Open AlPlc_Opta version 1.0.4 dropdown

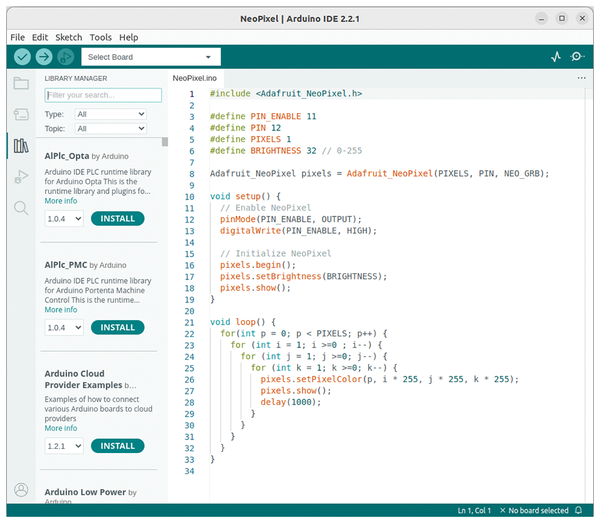(x=64, y=218)
